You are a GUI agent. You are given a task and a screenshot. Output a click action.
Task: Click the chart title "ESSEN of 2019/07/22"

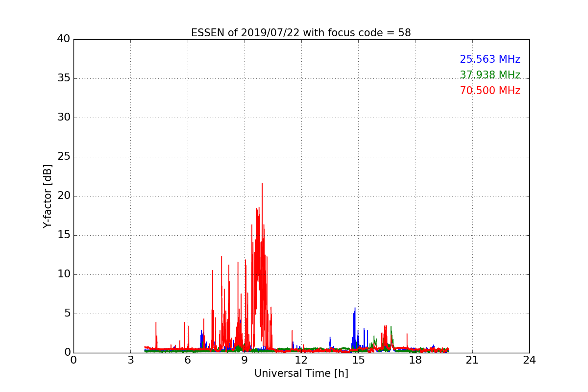pyautogui.click(x=301, y=33)
